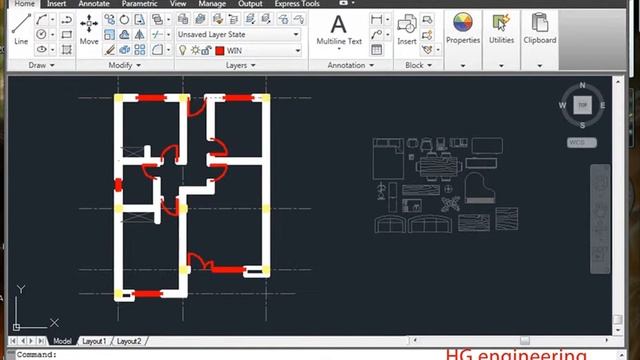The width and height of the screenshot is (640, 360).
Task: Switch to the Annotate ribbon tab
Action: click(x=94, y=4)
